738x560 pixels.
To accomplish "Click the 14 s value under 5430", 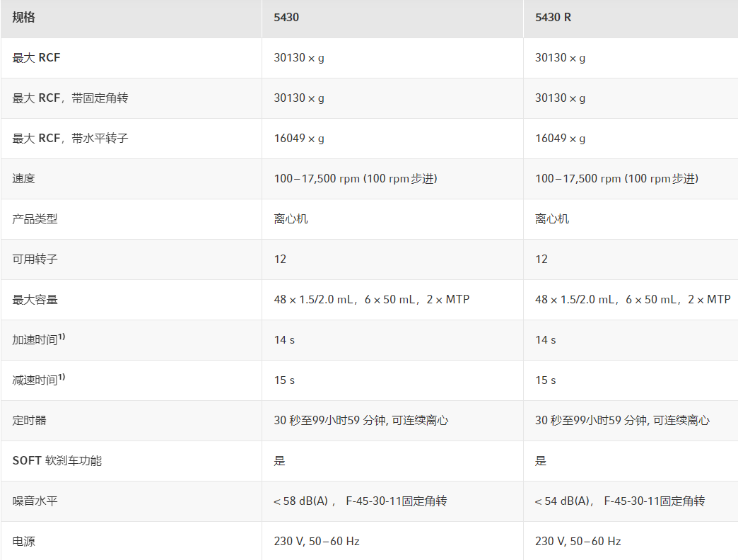I will 284,340.
